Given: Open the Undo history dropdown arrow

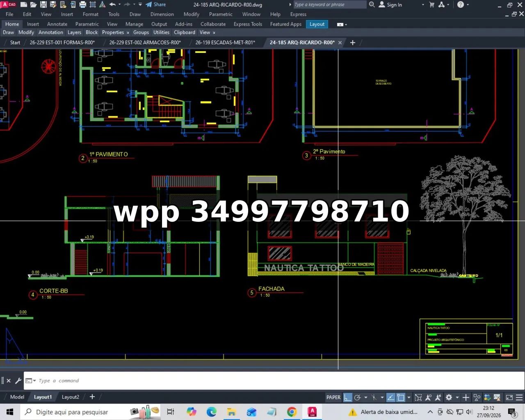Looking at the screenshot, I should pos(119,5).
